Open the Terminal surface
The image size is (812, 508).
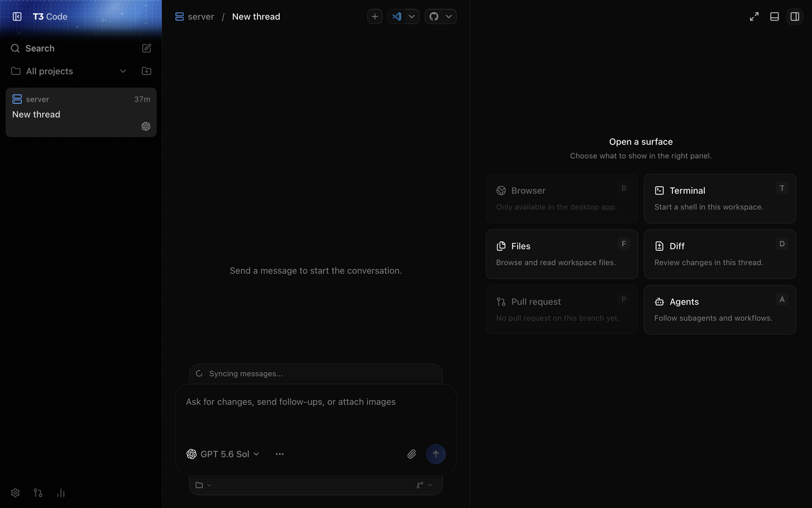tap(720, 199)
